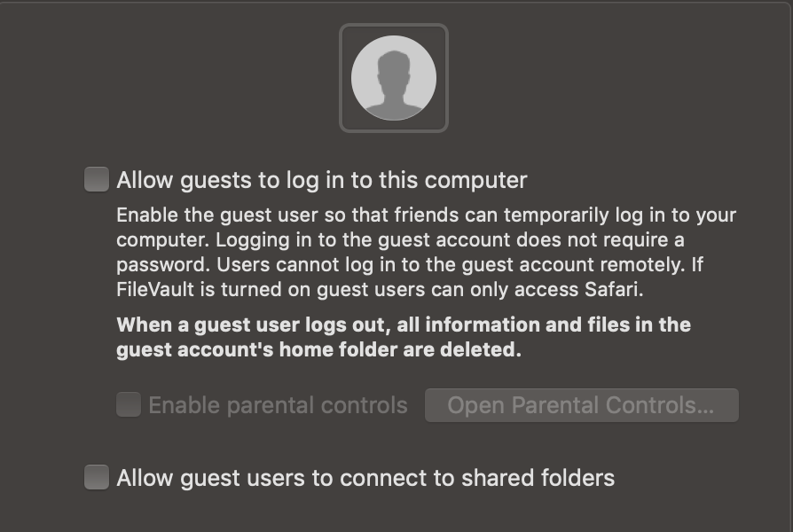793x532 pixels.
Task: Click the line 'Enable the guest user so that friends'
Action: pos(426,215)
